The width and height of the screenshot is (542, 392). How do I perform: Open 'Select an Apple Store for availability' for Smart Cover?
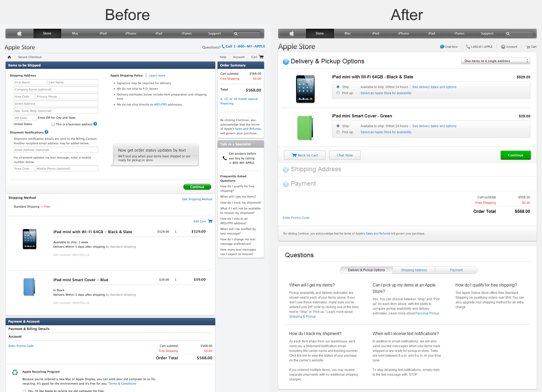386,132
